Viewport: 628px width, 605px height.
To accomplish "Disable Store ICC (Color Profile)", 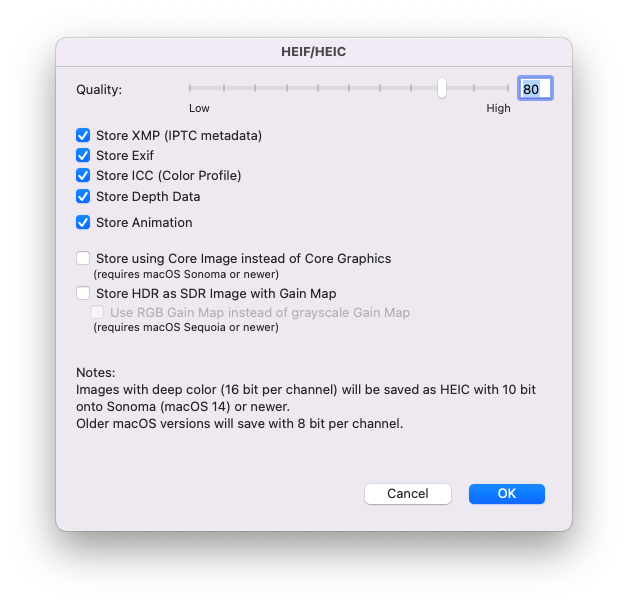I will [83, 175].
